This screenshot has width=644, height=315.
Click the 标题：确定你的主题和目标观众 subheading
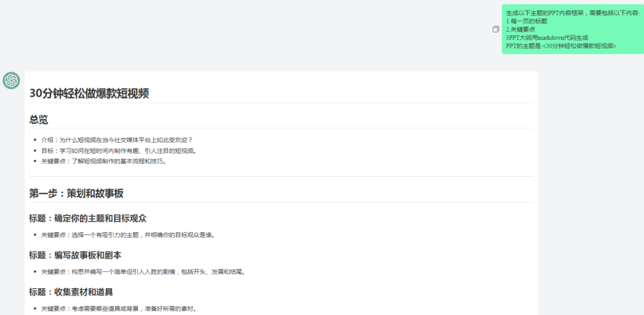(88, 218)
